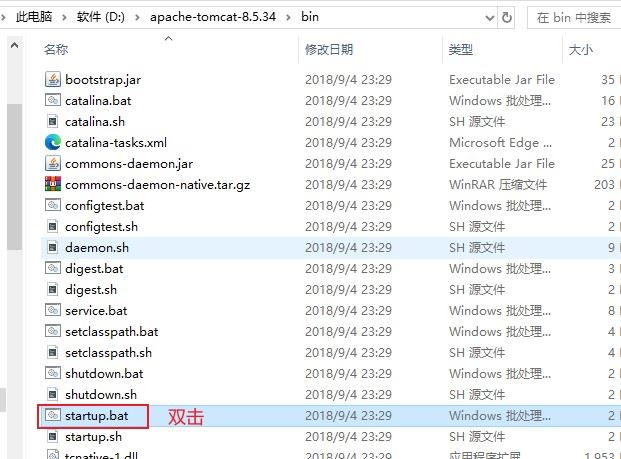Click the setclasspath.bat file icon
This screenshot has height=459, width=621.
coord(53,331)
